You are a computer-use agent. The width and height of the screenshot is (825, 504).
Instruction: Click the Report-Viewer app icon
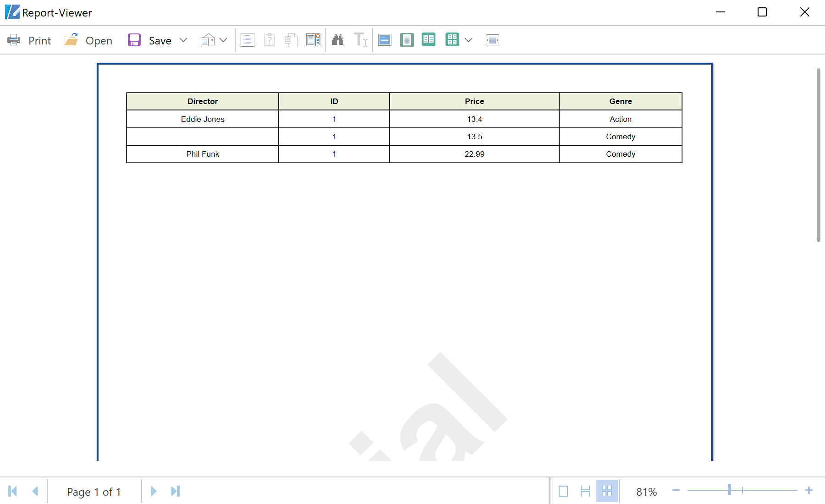[12, 12]
